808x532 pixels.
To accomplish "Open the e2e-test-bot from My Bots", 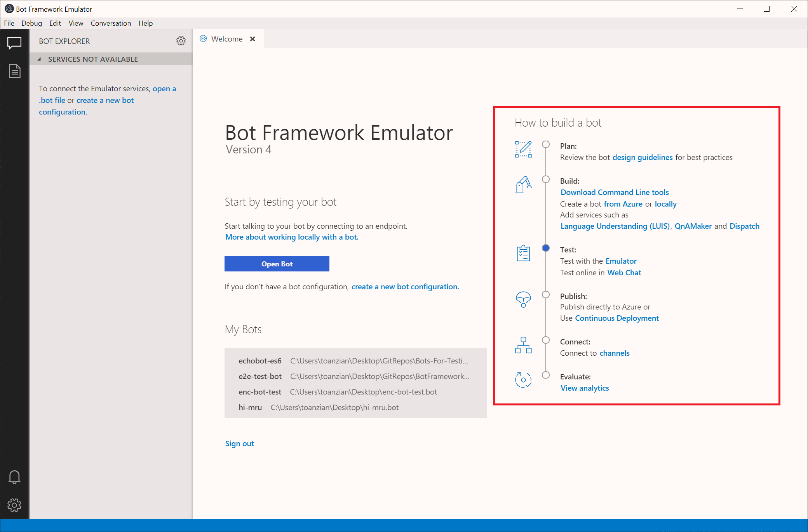I will [x=355, y=376].
